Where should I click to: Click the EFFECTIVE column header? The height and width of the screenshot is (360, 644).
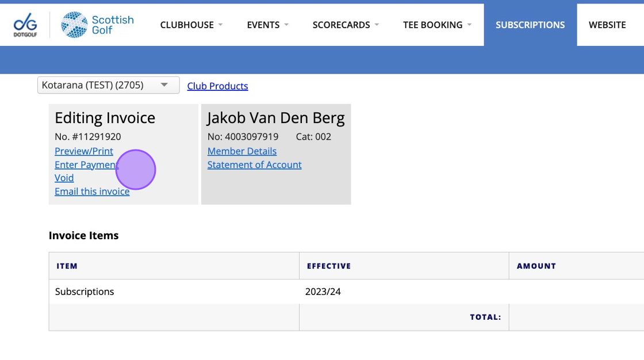coord(329,266)
